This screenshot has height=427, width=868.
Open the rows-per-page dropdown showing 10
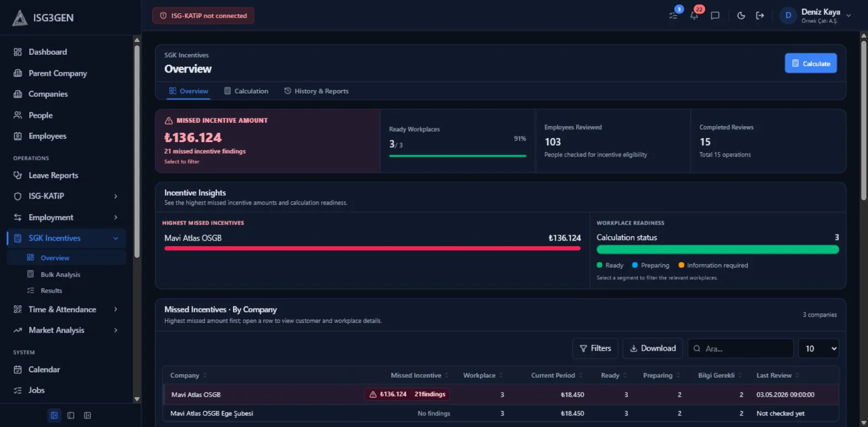click(x=819, y=348)
